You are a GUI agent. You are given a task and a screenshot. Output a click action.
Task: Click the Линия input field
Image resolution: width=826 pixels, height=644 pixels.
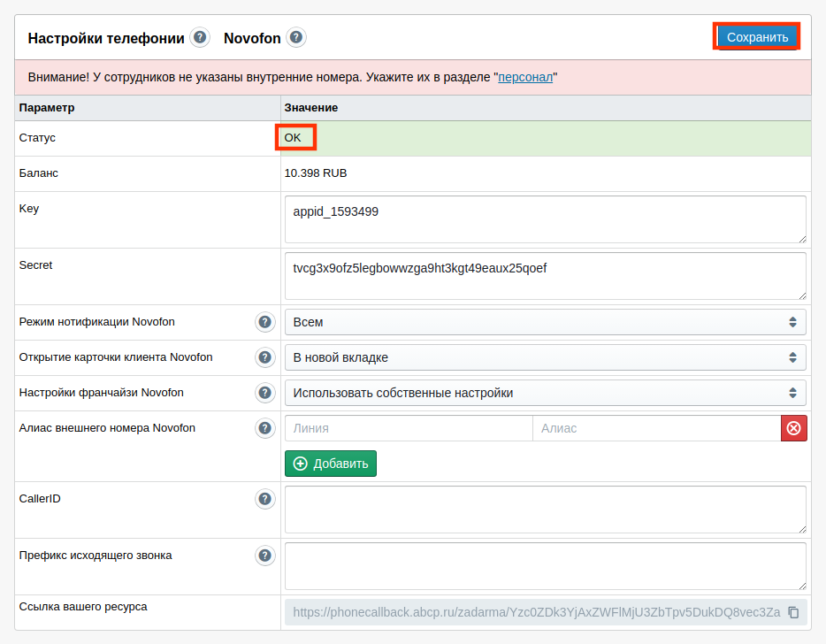[409, 428]
